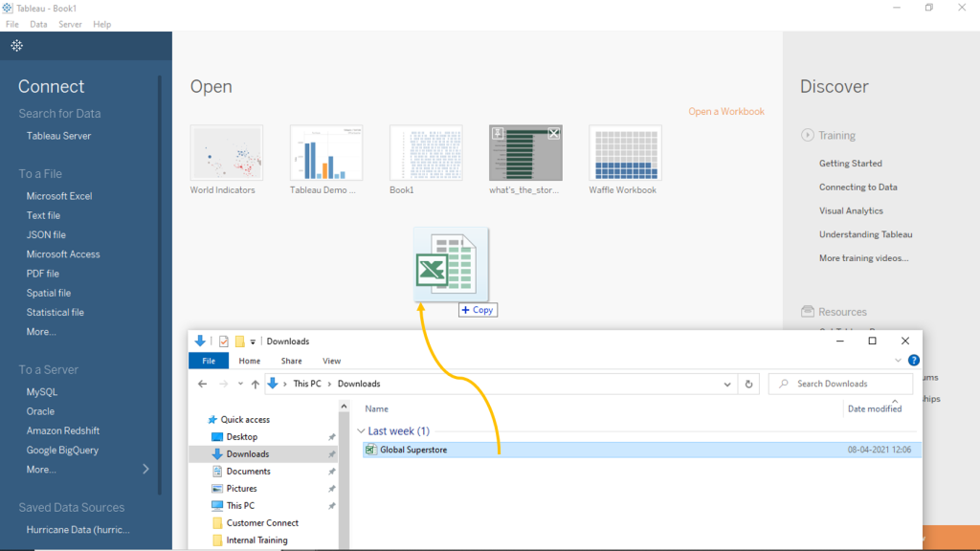The image size is (980, 551).
Task: Go back in the Downloads Explorer window
Action: 203,384
